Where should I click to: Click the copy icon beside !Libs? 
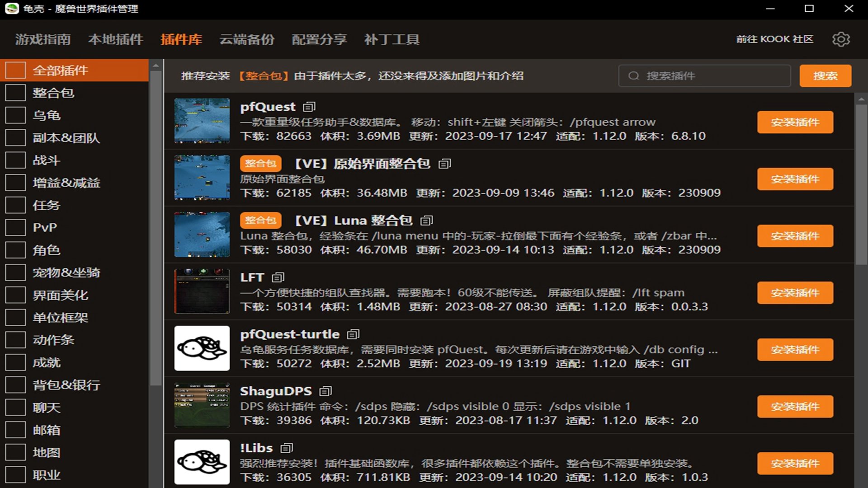[287, 448]
